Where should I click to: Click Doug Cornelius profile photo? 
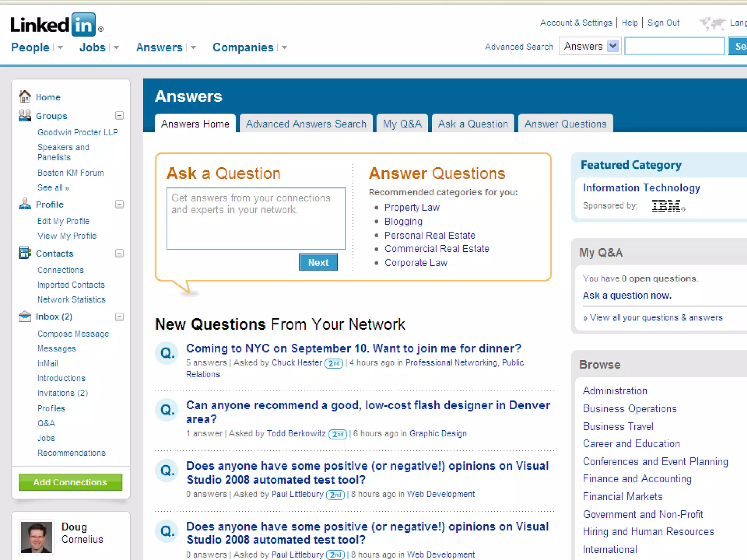tap(36, 537)
